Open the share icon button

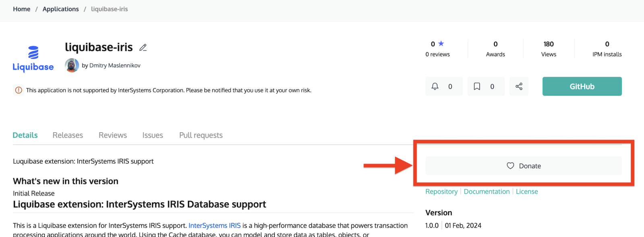click(519, 86)
